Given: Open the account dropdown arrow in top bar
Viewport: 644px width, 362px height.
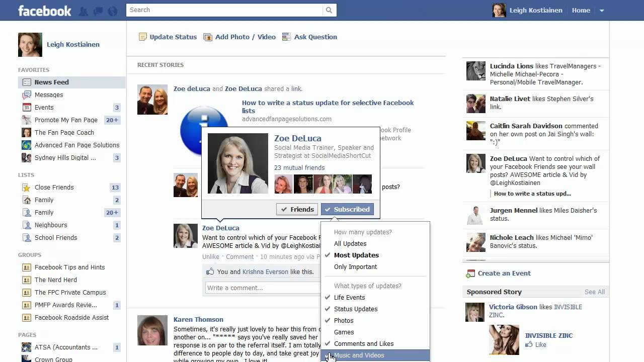Looking at the screenshot, I should 602,11.
